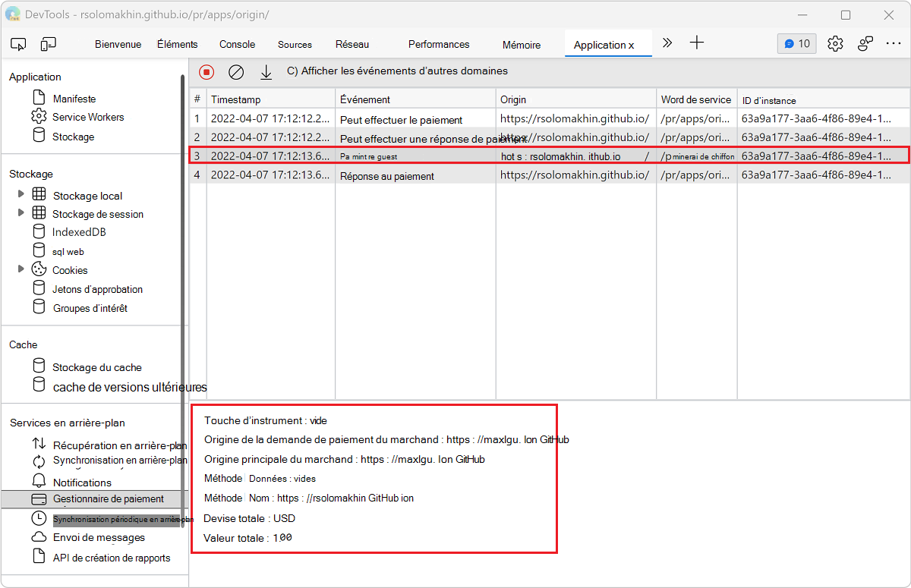911x588 pixels.
Task: Click the Jetons d'approbation database icon
Action: pyautogui.click(x=39, y=288)
